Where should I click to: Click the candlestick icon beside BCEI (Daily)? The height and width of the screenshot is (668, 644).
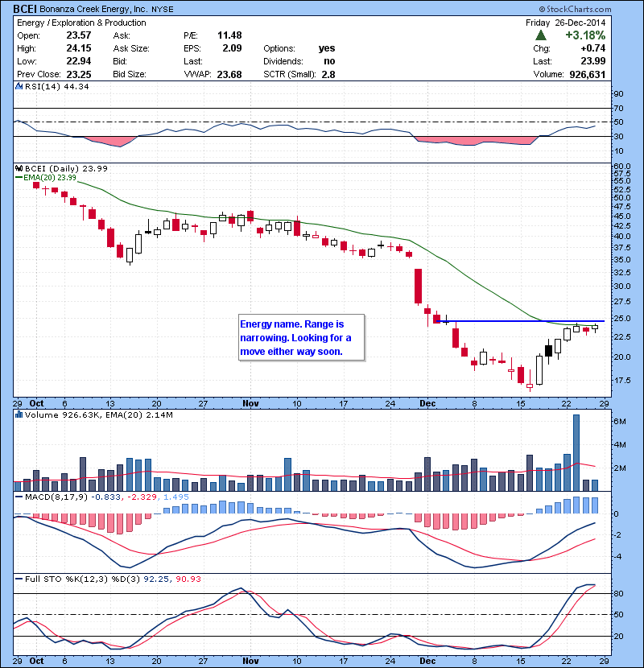pos(19,168)
